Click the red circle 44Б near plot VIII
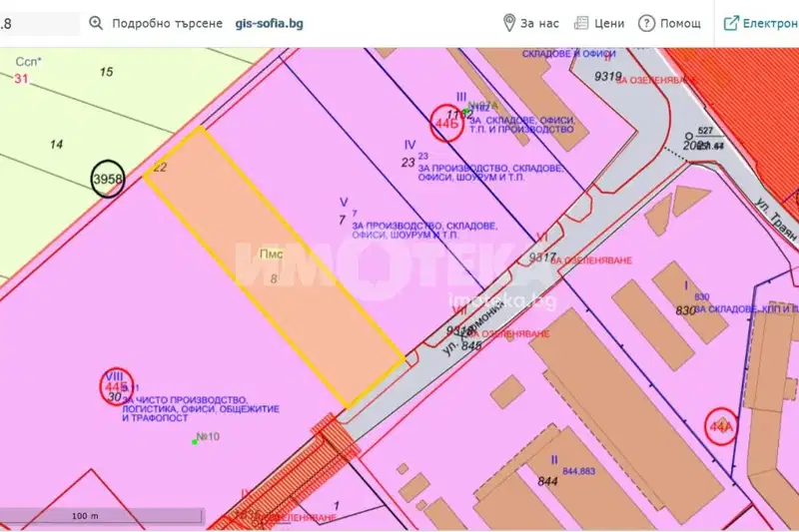 pyautogui.click(x=116, y=386)
